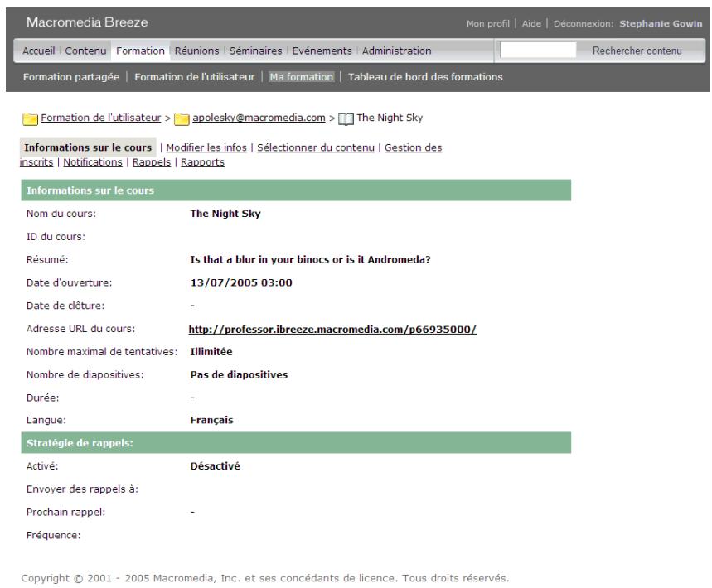Click the search content input field
The image size is (712, 588).
(x=538, y=51)
